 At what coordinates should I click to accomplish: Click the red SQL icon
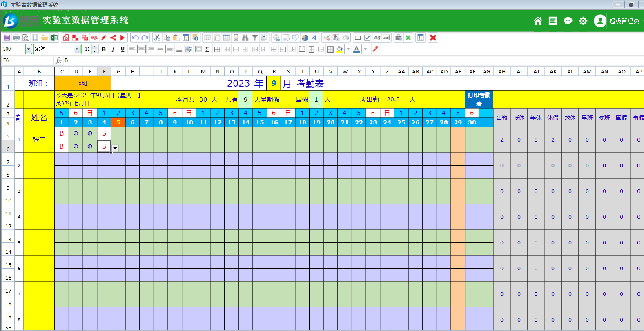94,38
